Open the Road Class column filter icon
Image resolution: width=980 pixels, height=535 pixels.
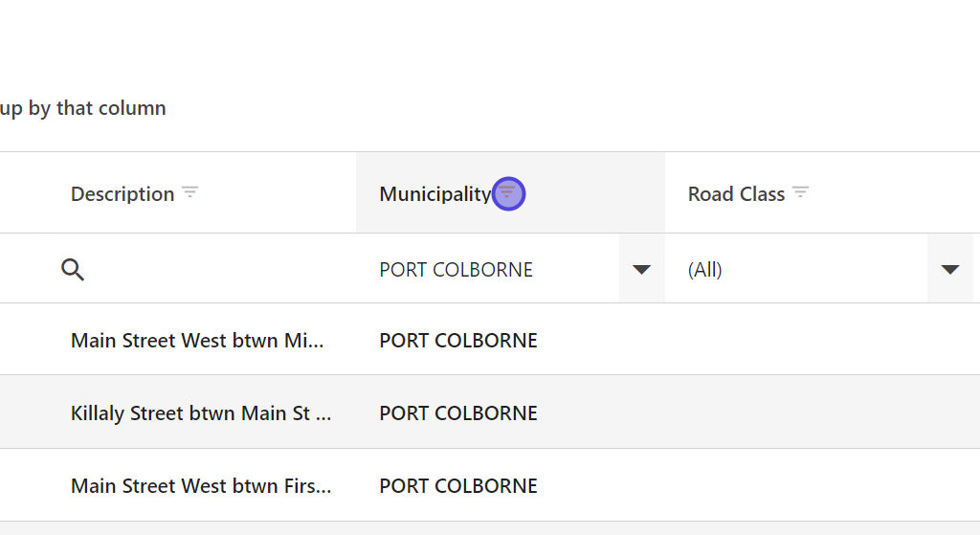pyautogui.click(x=801, y=192)
